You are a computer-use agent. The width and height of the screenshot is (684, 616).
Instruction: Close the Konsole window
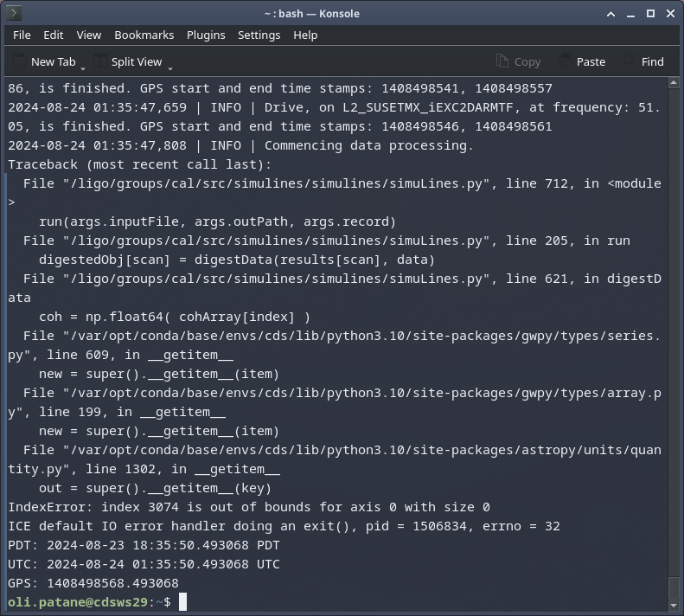[671, 14]
